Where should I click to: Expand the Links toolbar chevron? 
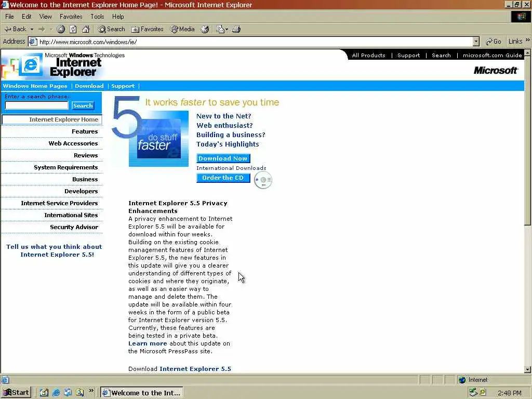[528, 40]
